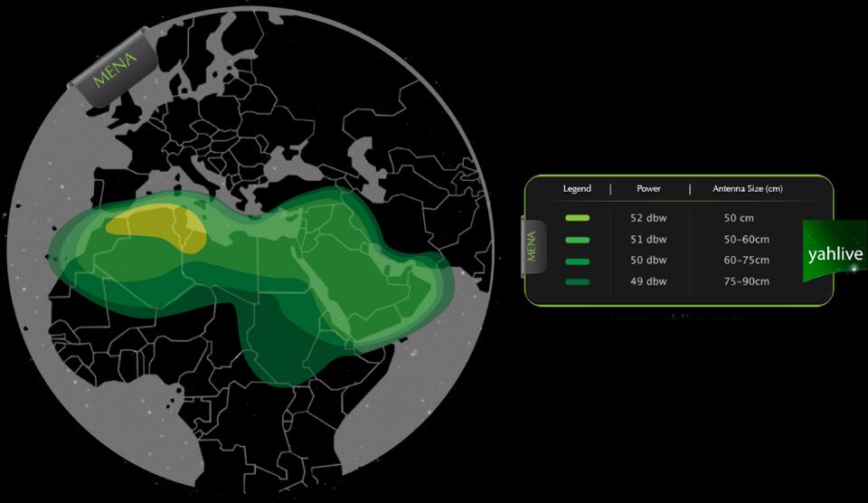The width and height of the screenshot is (868, 503).
Task: Click the 75-90cm antenna size entry
Action: pyautogui.click(x=746, y=282)
